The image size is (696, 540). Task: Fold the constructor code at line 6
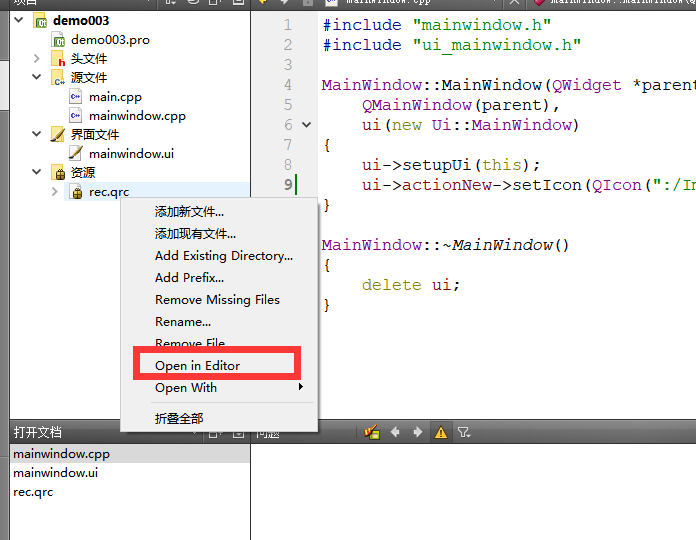pos(306,125)
